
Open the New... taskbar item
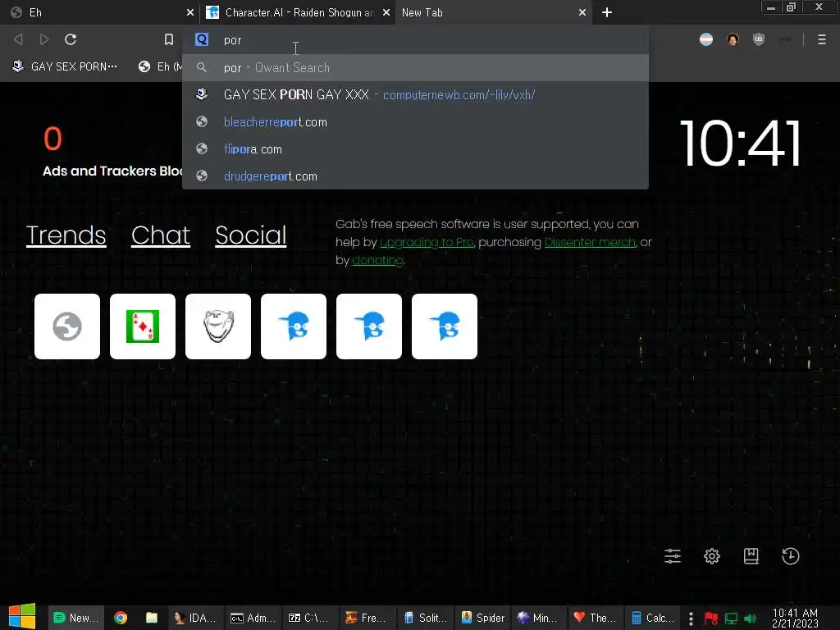coord(75,618)
